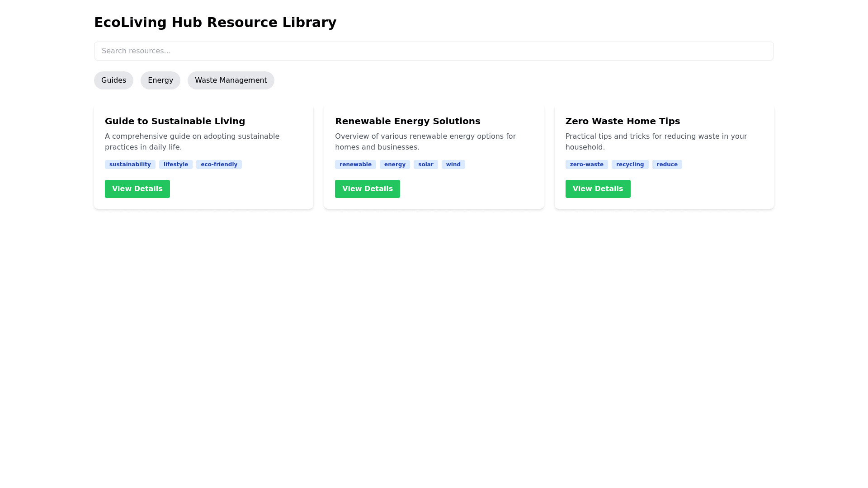Image resolution: width=868 pixels, height=488 pixels.
Task: Open the Guide to Sustainable Living title
Action: (x=175, y=121)
